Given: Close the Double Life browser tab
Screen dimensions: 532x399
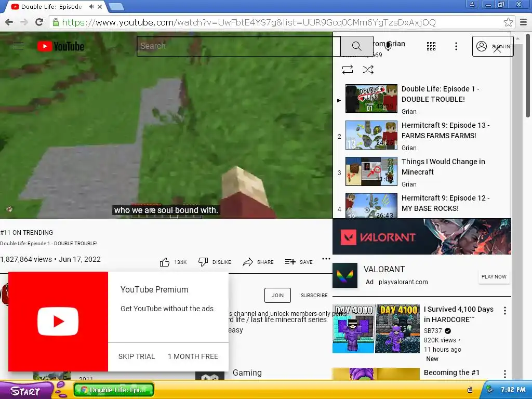Looking at the screenshot, I should [100, 6].
